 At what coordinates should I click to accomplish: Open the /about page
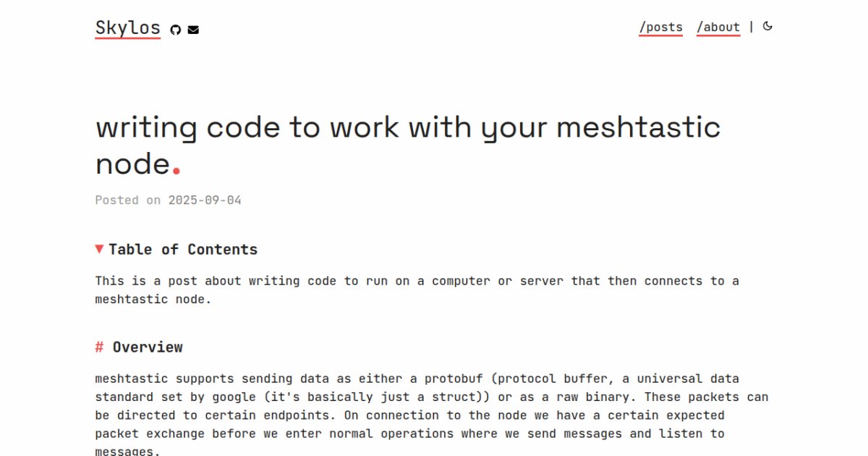pos(718,28)
